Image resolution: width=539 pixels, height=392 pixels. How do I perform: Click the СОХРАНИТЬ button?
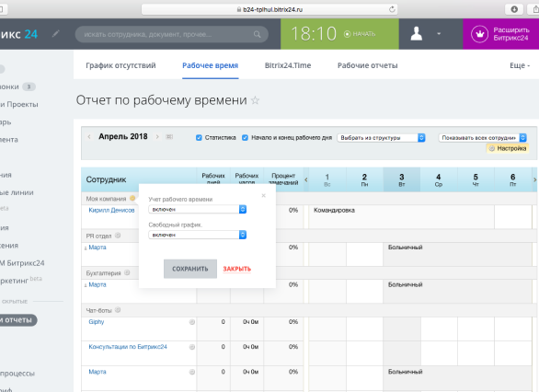point(190,269)
